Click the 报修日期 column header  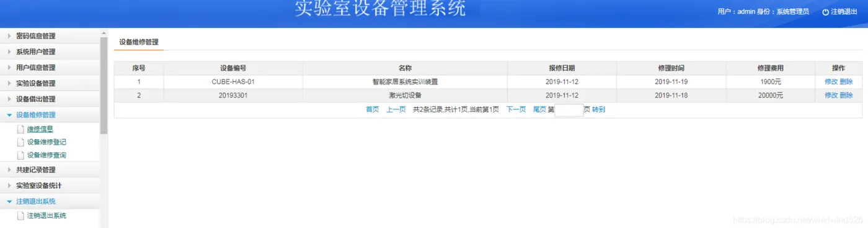(x=562, y=68)
